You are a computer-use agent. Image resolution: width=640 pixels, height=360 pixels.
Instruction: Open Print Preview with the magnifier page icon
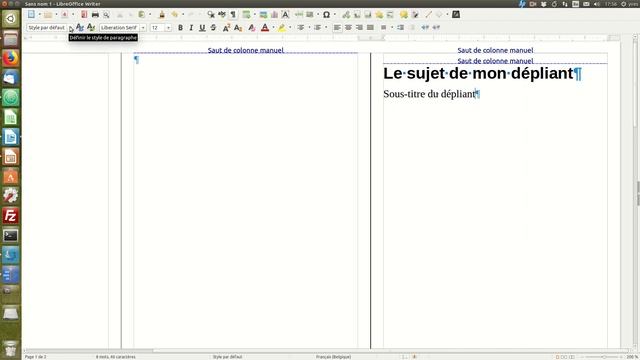pyautogui.click(x=106, y=15)
